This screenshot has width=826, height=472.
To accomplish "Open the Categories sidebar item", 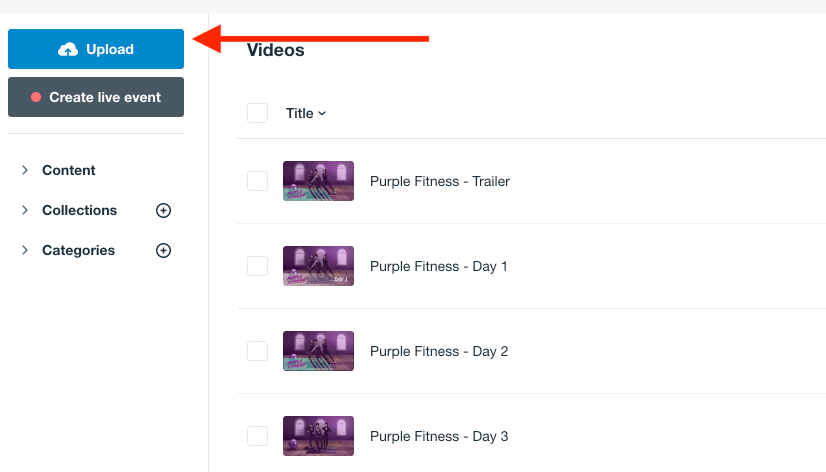I will click(x=78, y=250).
